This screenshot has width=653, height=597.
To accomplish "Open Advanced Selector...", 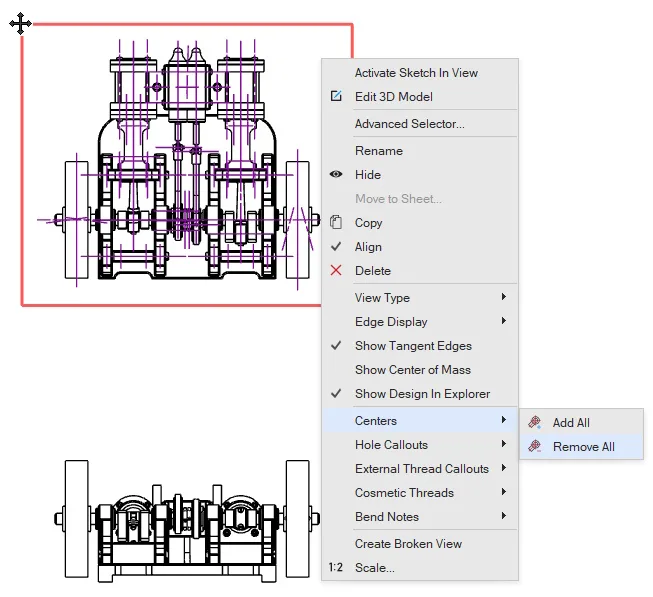I will coord(420,124).
